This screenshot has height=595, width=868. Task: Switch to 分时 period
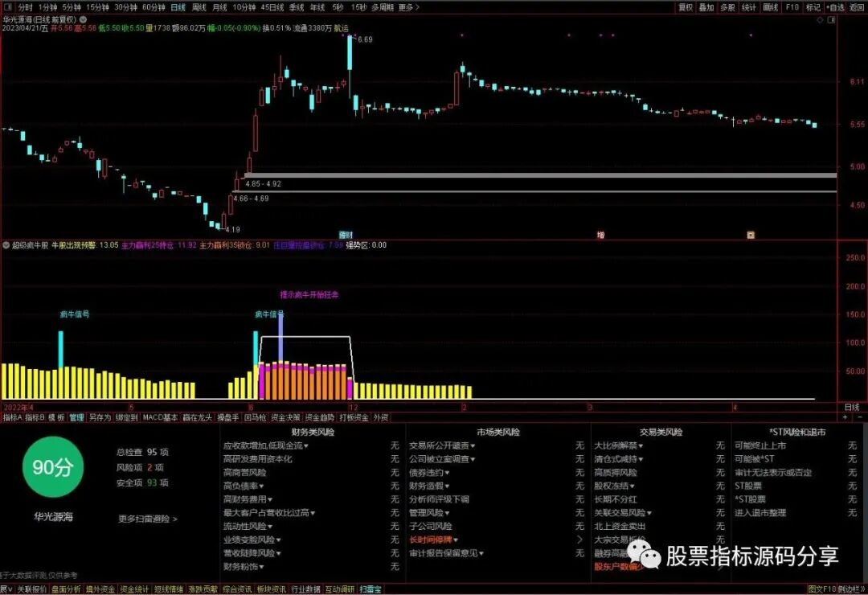[x=25, y=7]
